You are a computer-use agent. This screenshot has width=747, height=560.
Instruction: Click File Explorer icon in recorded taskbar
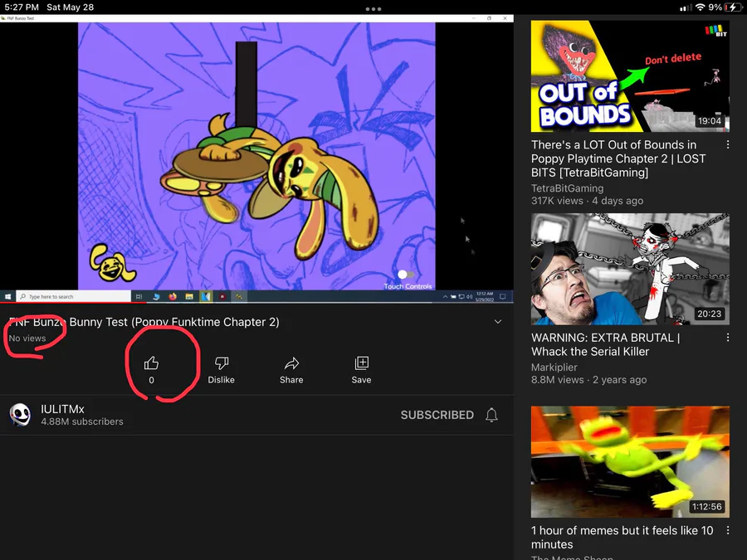(x=189, y=297)
